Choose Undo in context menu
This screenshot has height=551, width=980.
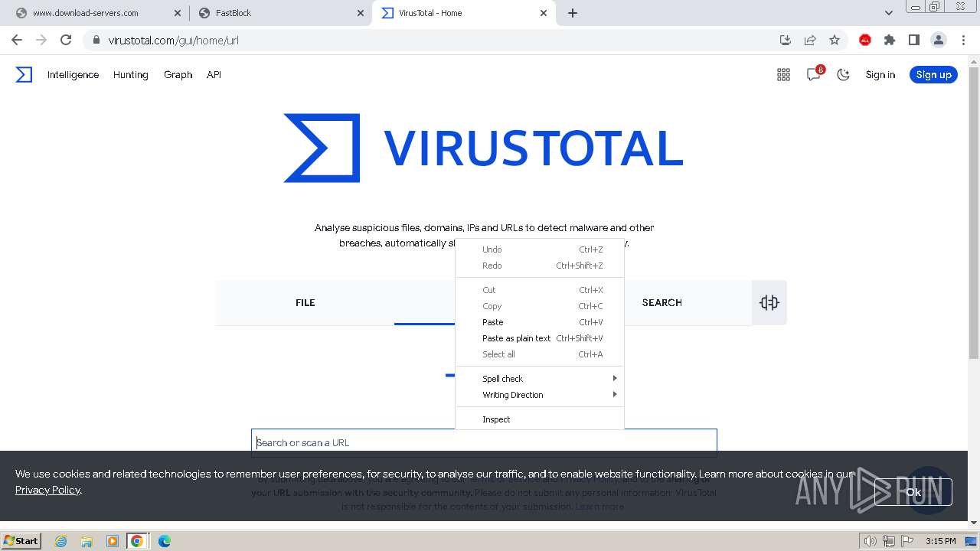540,249
